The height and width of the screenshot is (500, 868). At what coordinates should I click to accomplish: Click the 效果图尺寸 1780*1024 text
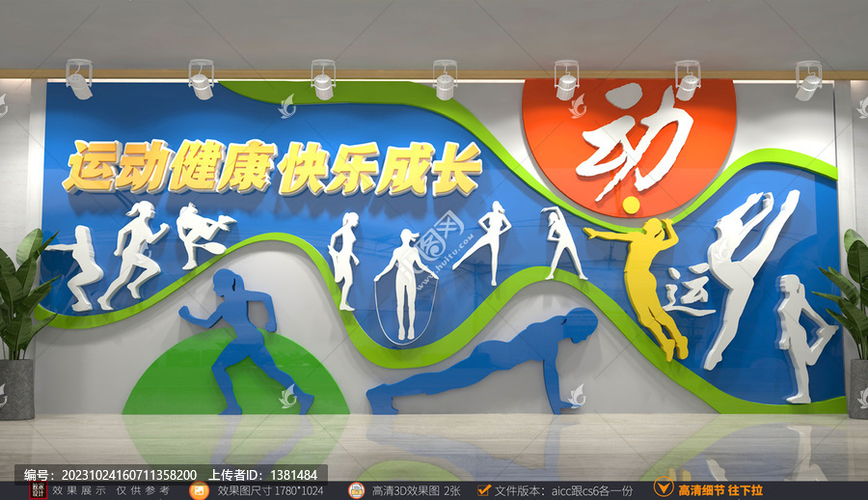[x=270, y=490]
